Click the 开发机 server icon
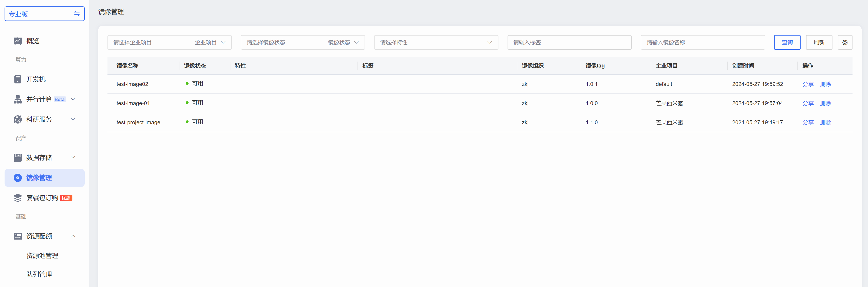Screen dimensions: 868x287 coord(18,79)
